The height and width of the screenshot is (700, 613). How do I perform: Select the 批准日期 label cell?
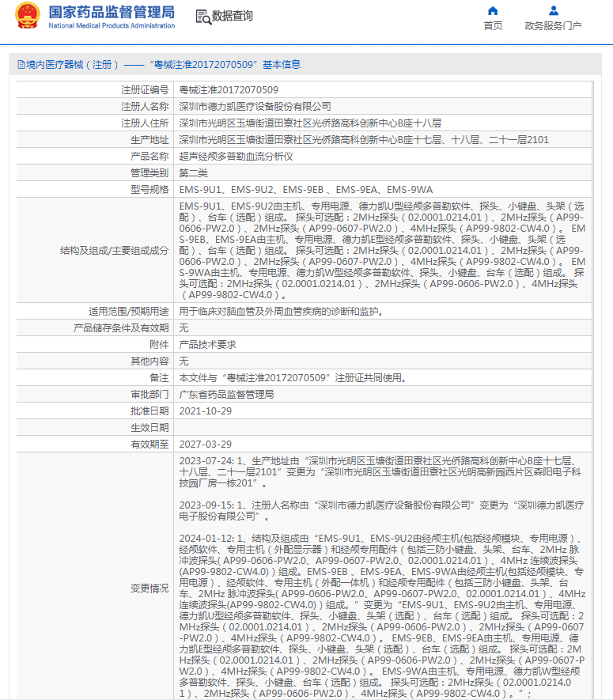[x=95, y=411]
